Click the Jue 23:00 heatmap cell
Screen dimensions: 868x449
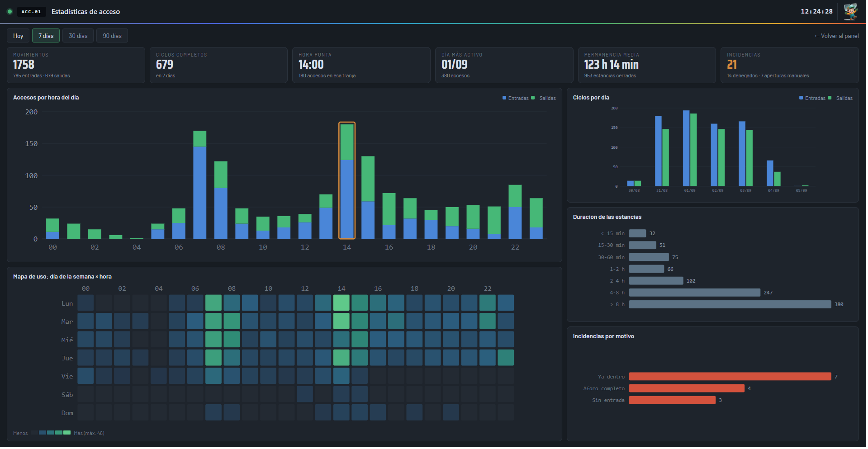pyautogui.click(x=506, y=358)
